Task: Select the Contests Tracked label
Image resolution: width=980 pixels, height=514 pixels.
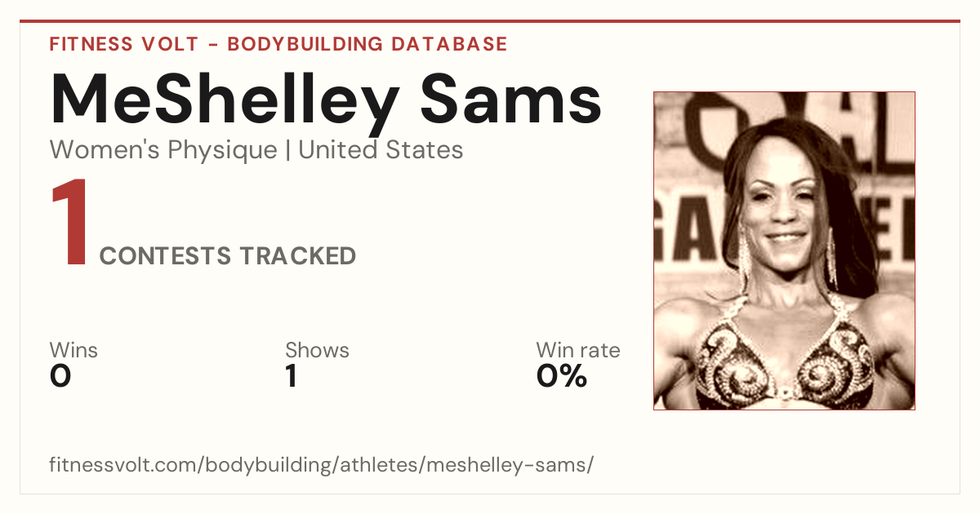Action: pos(227,256)
